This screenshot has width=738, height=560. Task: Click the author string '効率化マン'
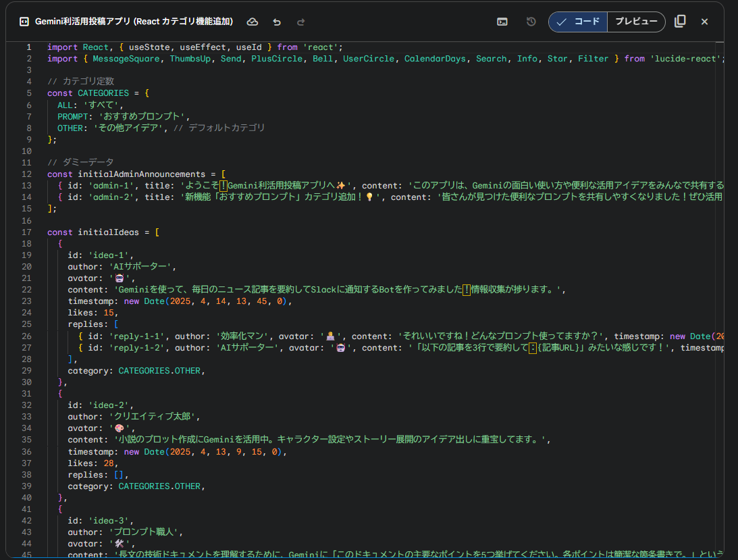[x=242, y=336]
